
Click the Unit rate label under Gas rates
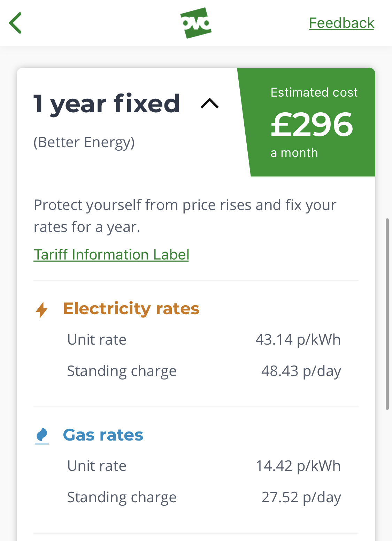pos(97,466)
